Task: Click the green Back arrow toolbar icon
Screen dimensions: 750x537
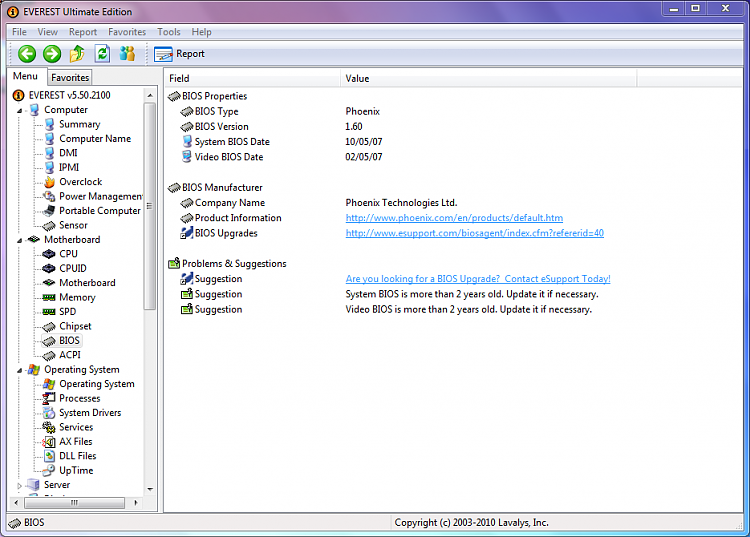Action: (27, 54)
